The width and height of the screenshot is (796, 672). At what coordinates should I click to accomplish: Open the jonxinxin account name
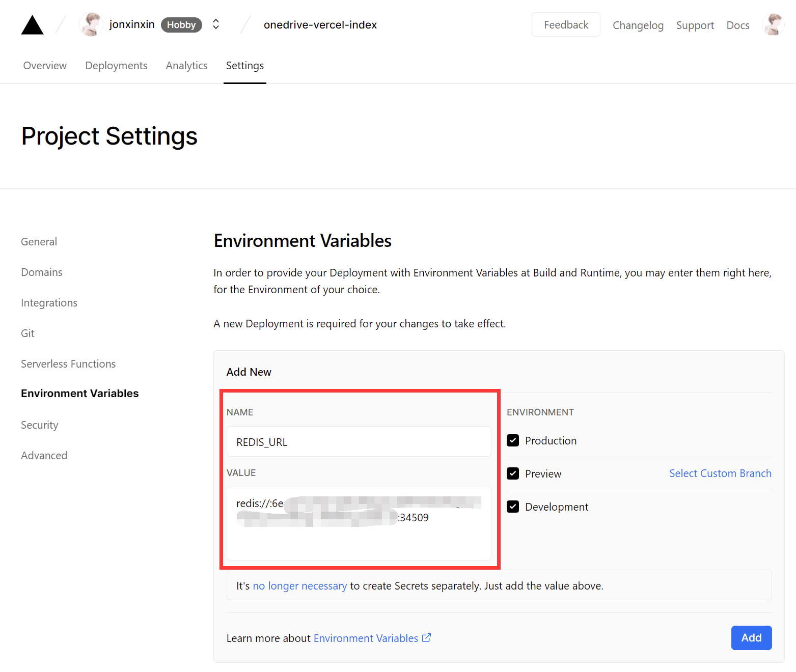click(132, 24)
